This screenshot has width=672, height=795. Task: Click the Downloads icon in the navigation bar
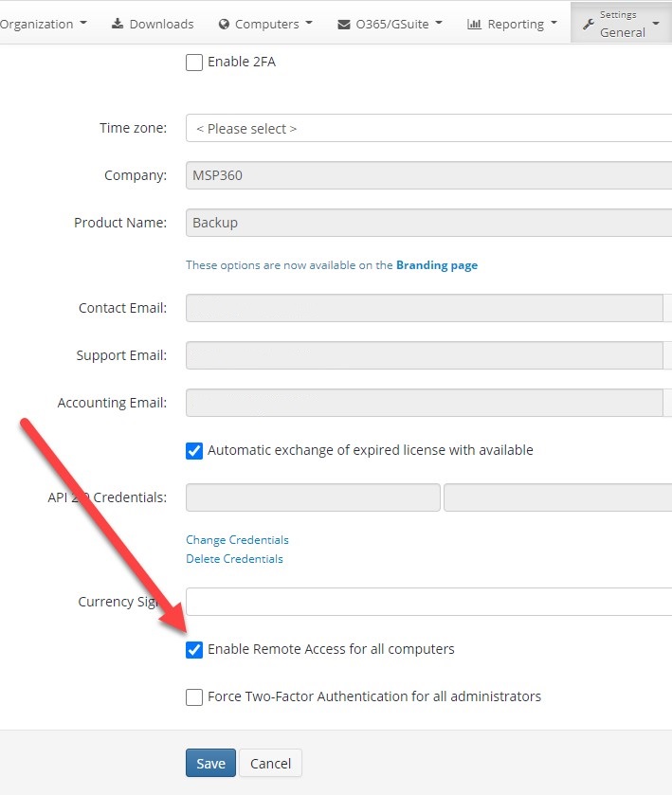click(x=118, y=24)
